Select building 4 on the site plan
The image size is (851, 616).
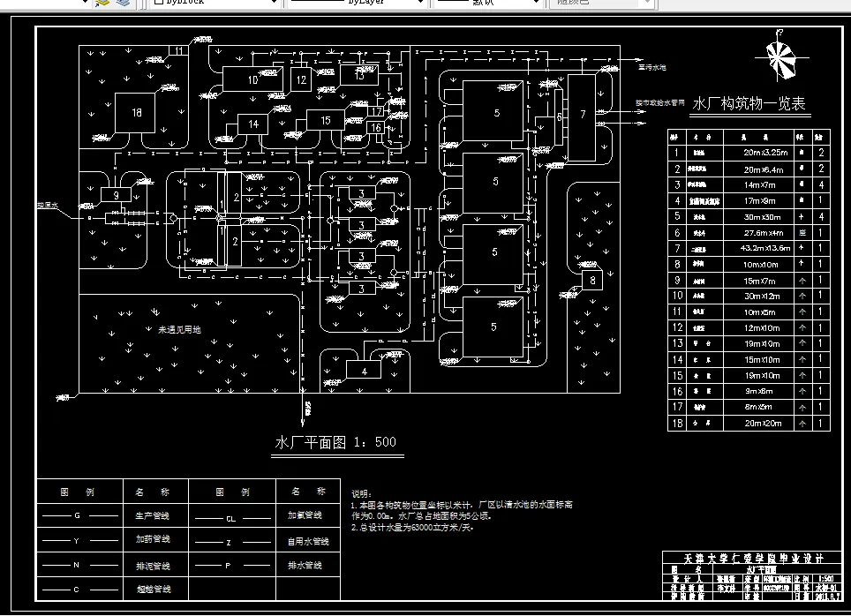(x=364, y=372)
